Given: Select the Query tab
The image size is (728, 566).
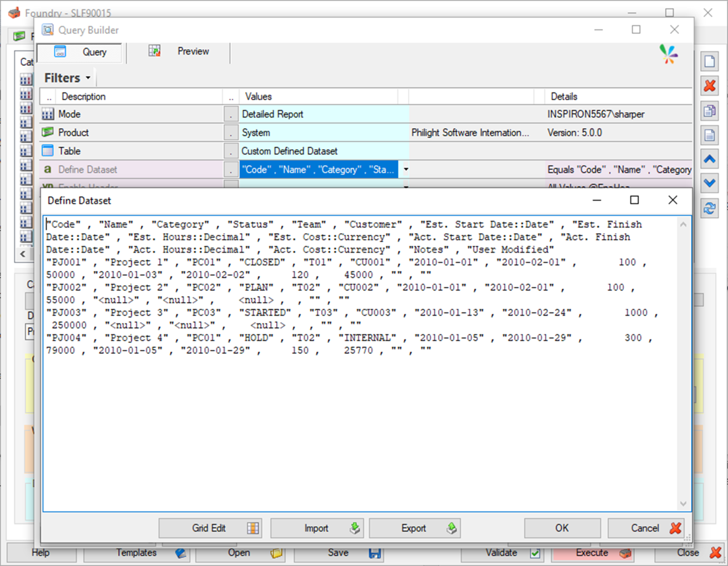Looking at the screenshot, I should pyautogui.click(x=80, y=52).
